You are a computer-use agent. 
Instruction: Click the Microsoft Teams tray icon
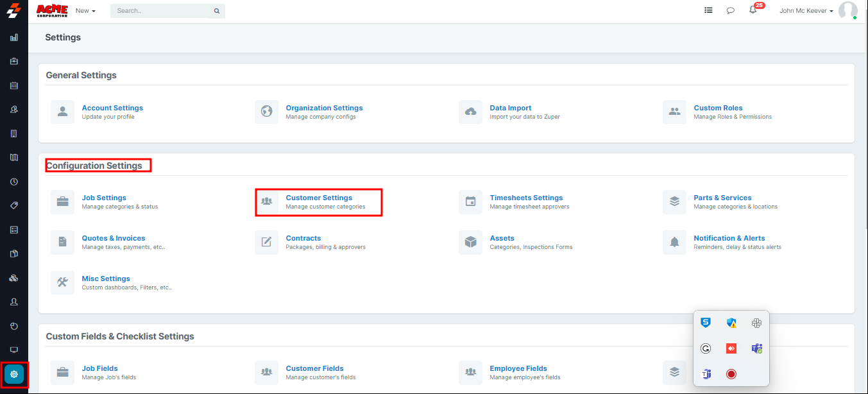tap(756, 348)
